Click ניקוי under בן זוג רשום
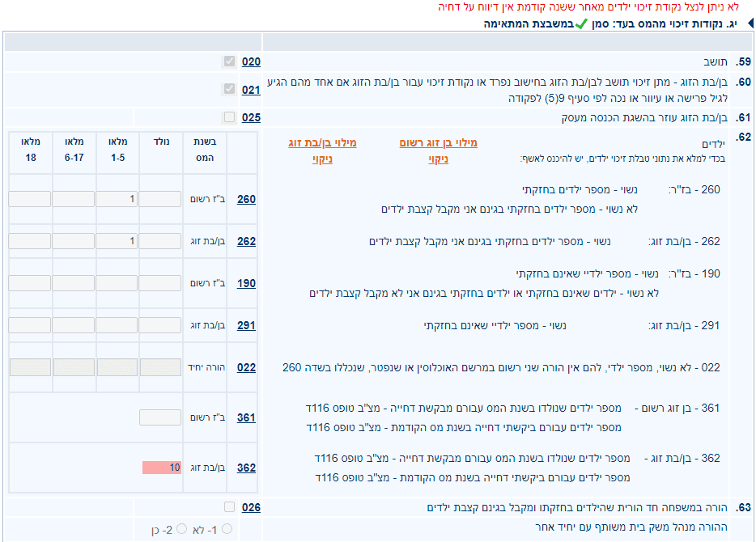 tap(438, 159)
